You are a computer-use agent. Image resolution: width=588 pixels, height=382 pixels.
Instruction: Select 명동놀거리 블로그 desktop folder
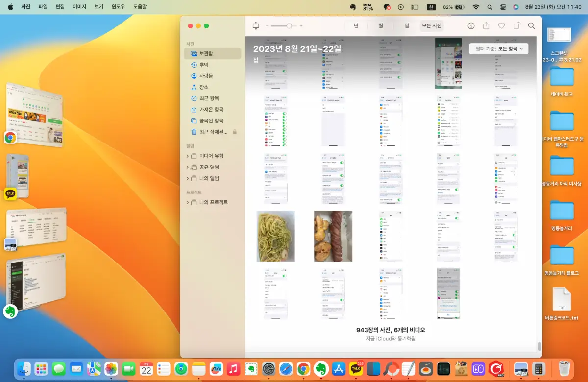pyautogui.click(x=562, y=260)
